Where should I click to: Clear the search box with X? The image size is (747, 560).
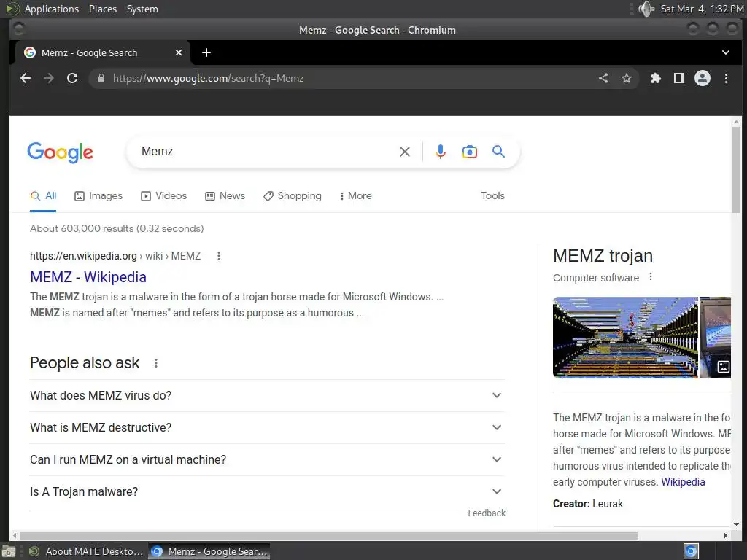pos(404,152)
